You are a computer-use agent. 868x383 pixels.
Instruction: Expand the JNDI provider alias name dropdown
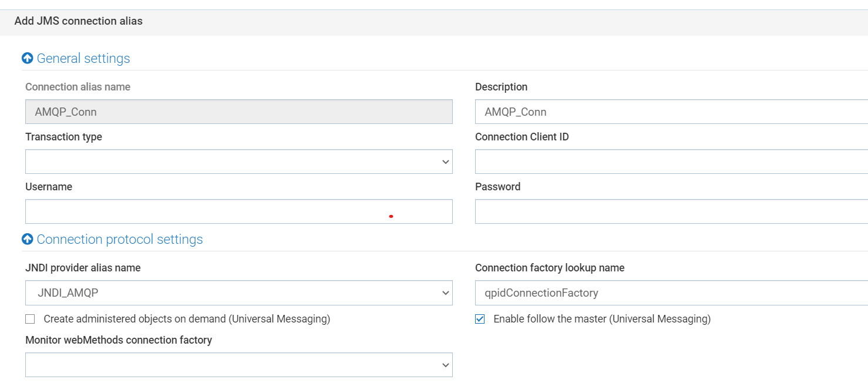pyautogui.click(x=238, y=293)
